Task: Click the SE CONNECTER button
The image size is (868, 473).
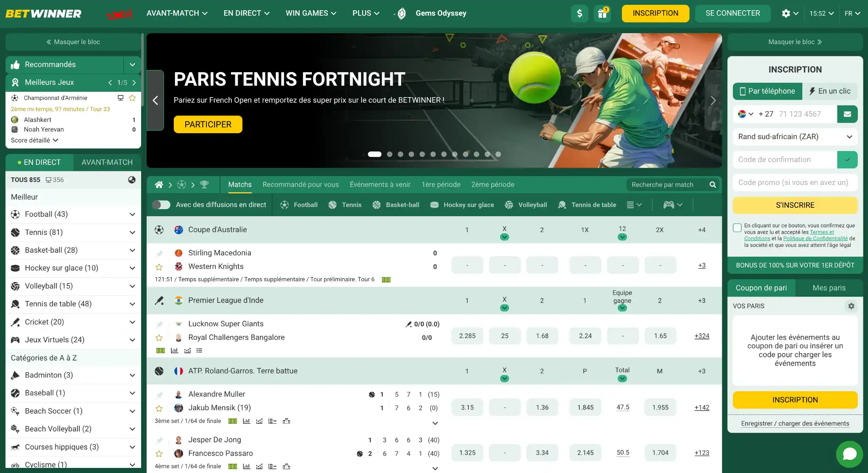Action: 733,13
